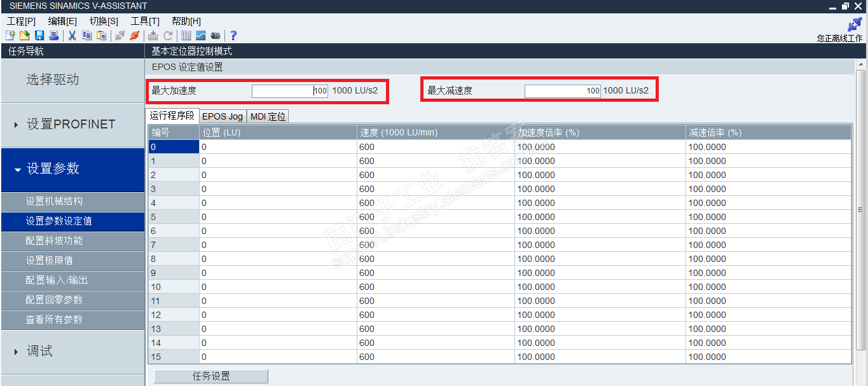Click the Paste clipboard icon
The image size is (868, 386).
101,36
